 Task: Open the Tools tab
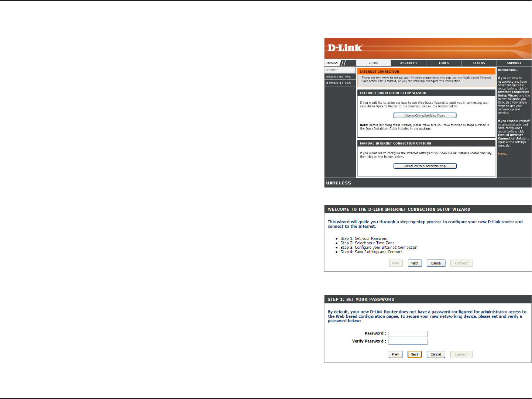(443, 63)
